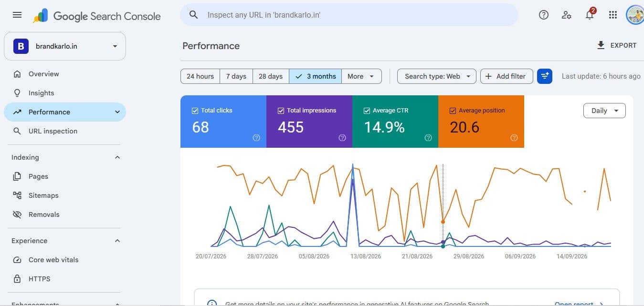644x306 pixels.
Task: Open URL inspection in the sidebar
Action: click(65, 131)
